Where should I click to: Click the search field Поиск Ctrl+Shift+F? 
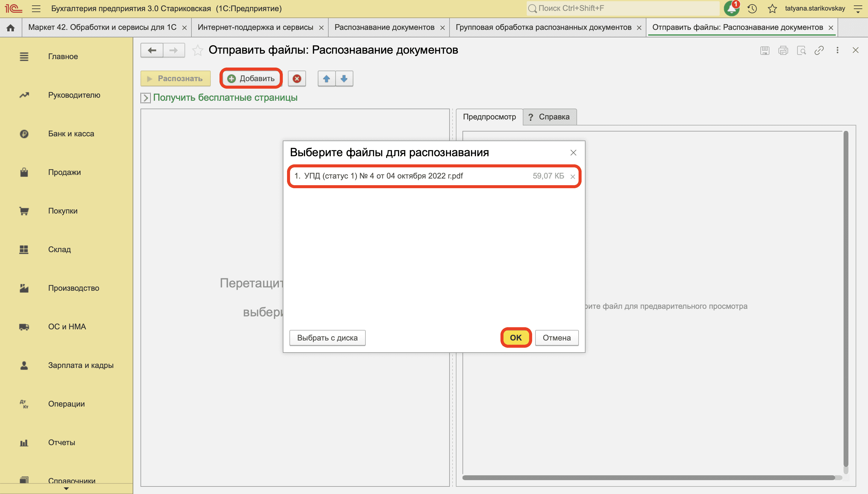coord(623,8)
